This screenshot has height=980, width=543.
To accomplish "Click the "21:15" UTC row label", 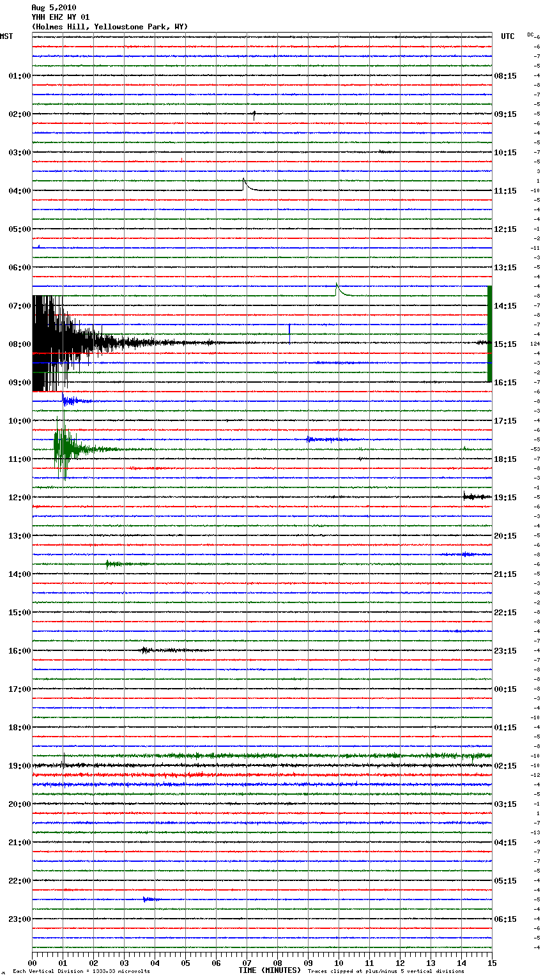I will 505,574.
